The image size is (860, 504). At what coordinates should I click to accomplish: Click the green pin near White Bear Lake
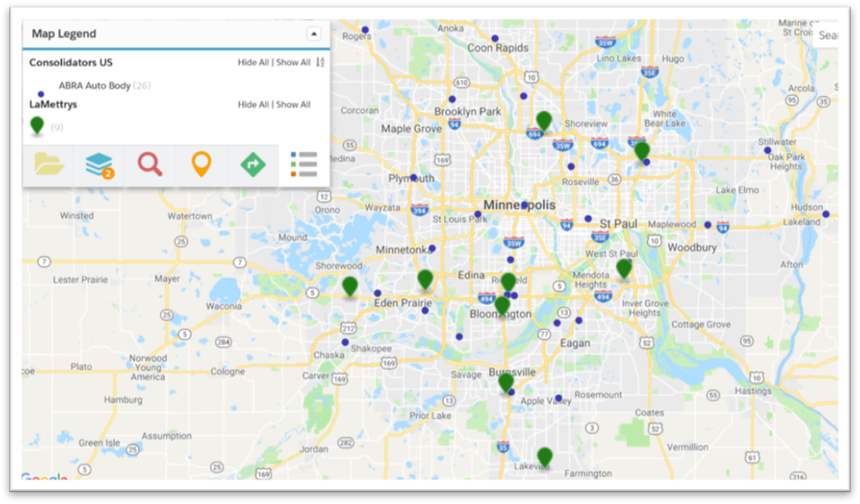[642, 151]
